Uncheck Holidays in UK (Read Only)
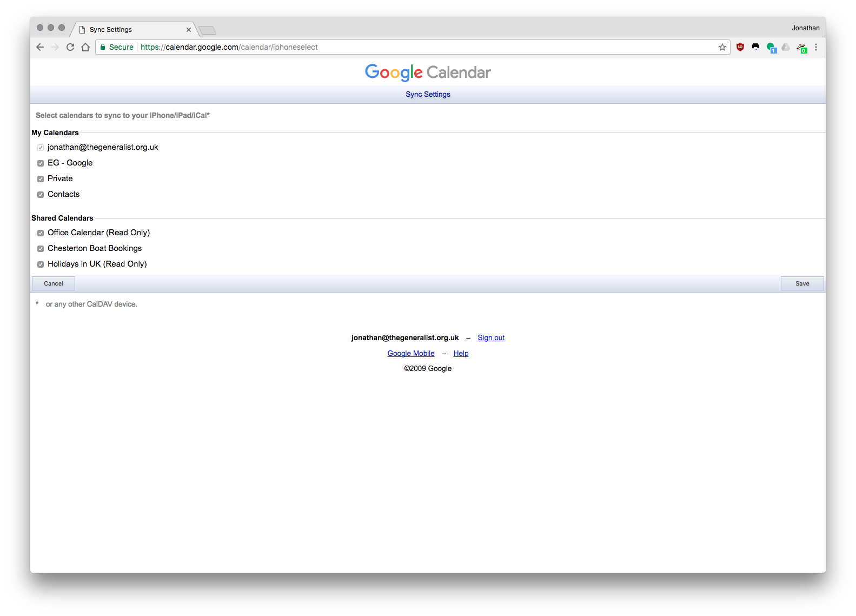The image size is (856, 616). click(41, 264)
